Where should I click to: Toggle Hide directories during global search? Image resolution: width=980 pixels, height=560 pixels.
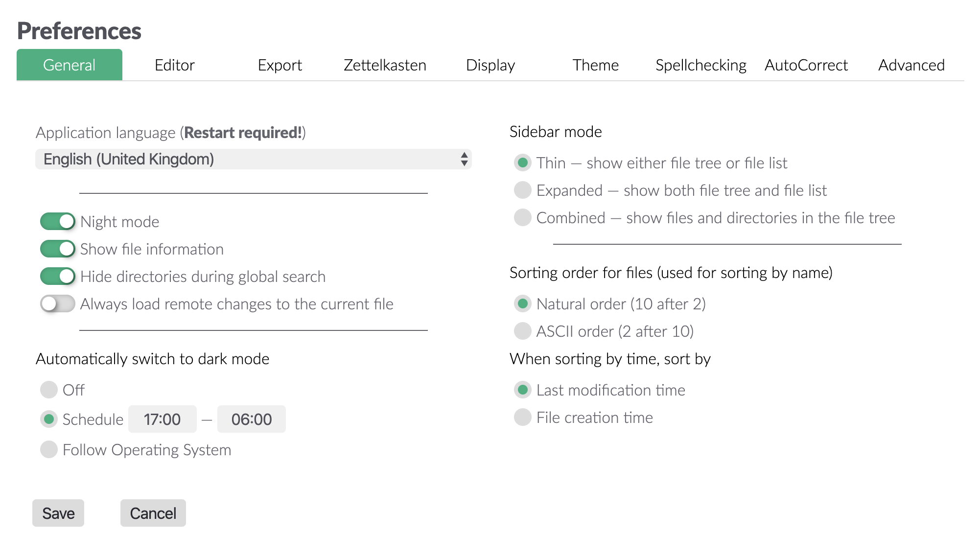coord(57,276)
